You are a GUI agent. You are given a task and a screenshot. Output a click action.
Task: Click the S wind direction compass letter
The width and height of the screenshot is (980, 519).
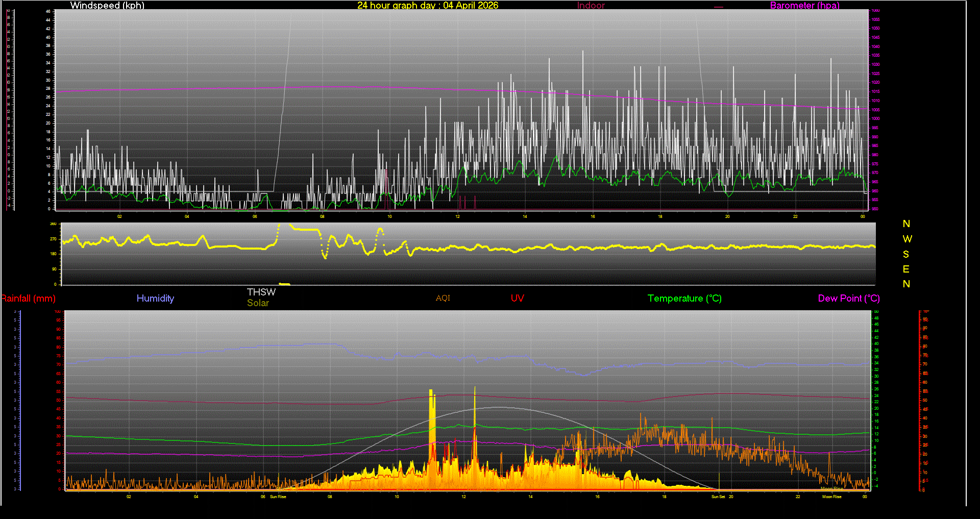[906, 254]
